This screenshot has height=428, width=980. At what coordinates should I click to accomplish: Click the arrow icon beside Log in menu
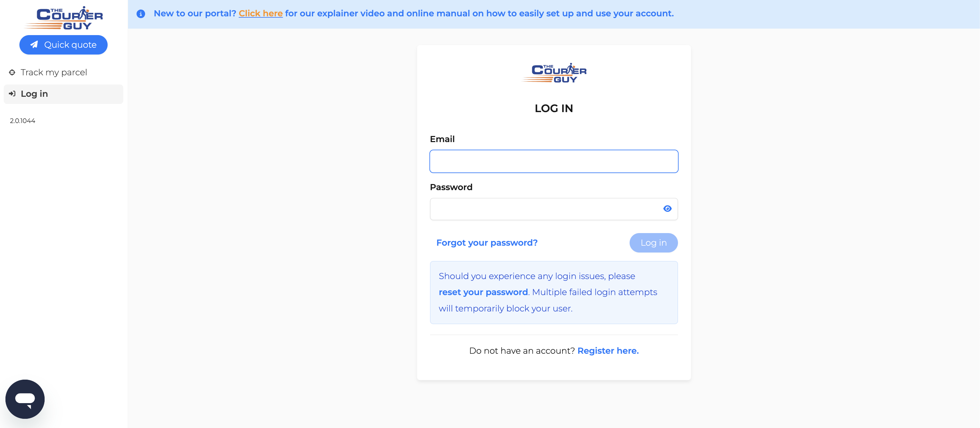pos(12,94)
